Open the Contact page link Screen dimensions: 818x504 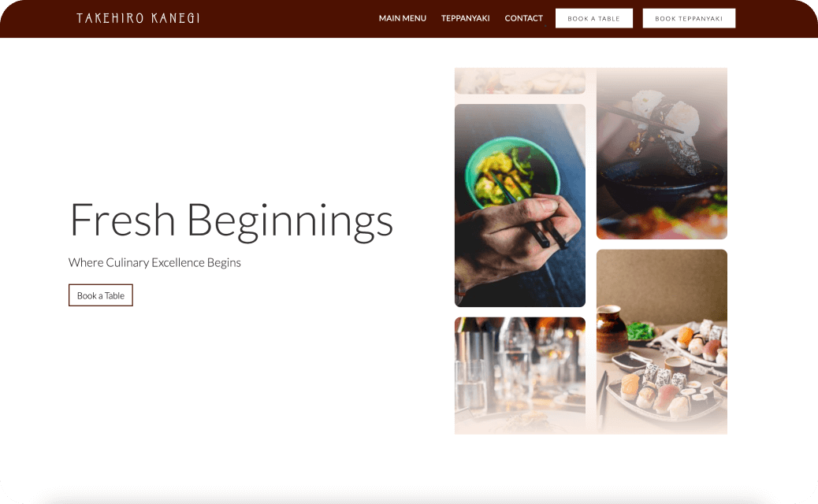coord(523,18)
